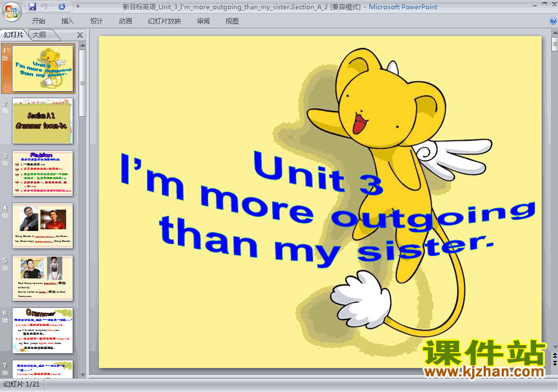Select slide 6 thumbnail titled Grammar
Viewport: 558px width, 392px height.
[43, 330]
